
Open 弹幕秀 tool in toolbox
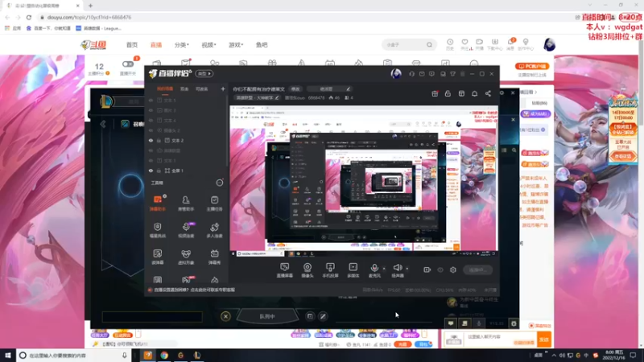click(x=214, y=257)
